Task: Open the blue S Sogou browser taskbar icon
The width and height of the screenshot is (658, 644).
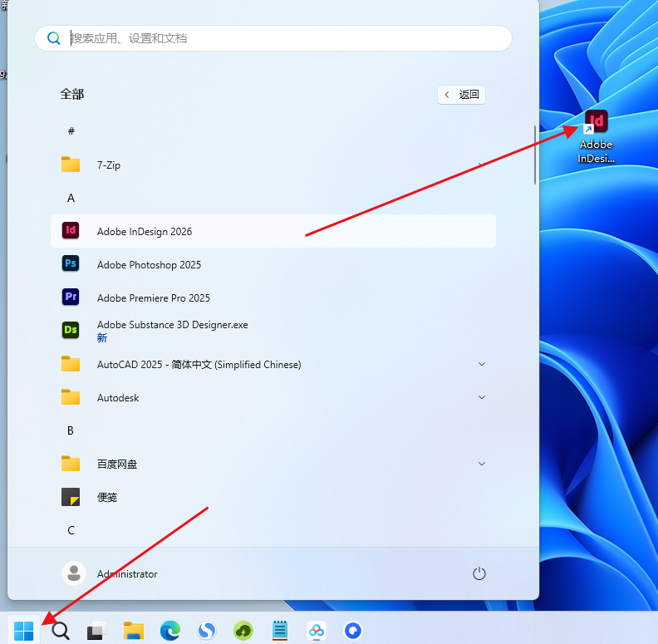Action: tap(207, 631)
